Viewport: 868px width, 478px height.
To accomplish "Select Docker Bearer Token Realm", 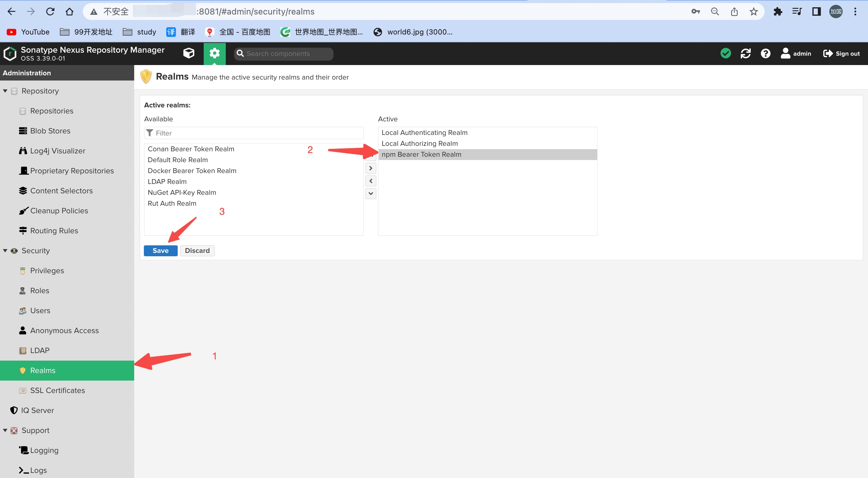I will 254,171.
